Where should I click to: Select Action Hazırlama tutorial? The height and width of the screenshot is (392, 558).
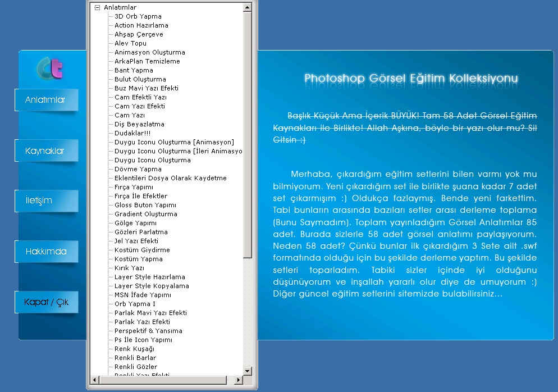coord(141,25)
